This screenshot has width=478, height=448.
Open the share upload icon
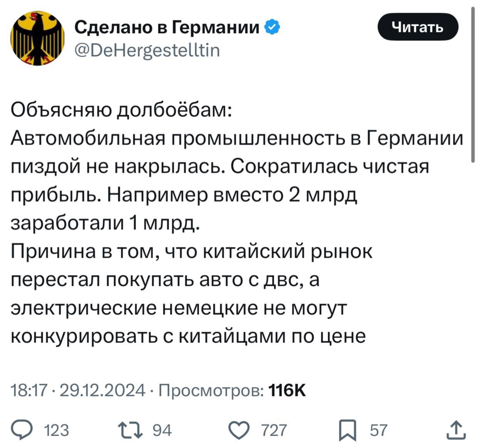(456, 430)
